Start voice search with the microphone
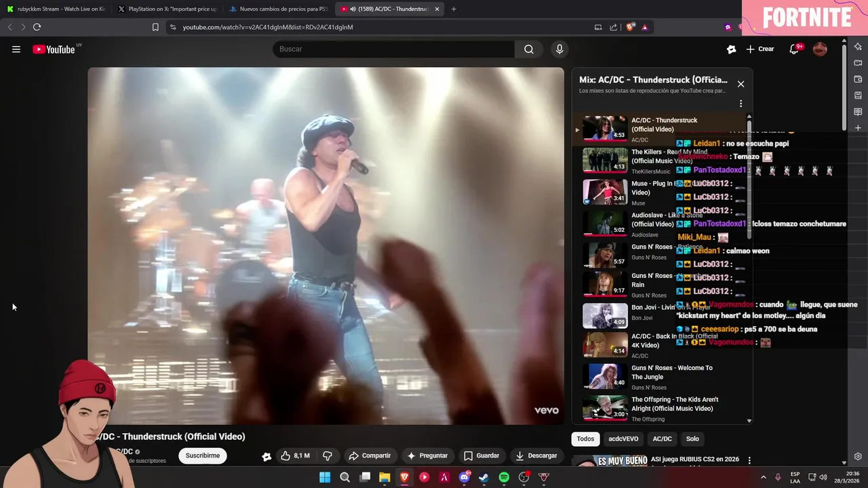The image size is (868, 488). pyautogui.click(x=559, y=49)
